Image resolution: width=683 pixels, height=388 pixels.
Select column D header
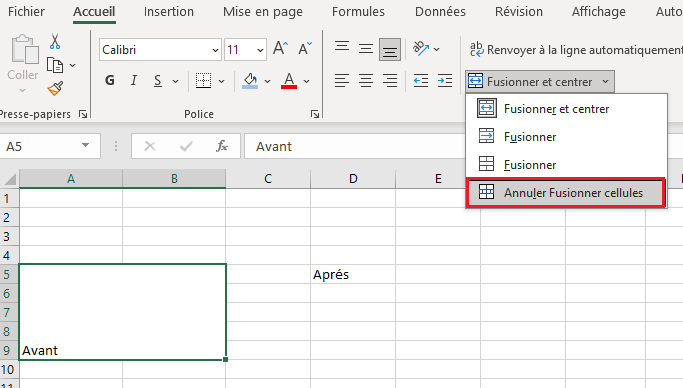point(353,179)
